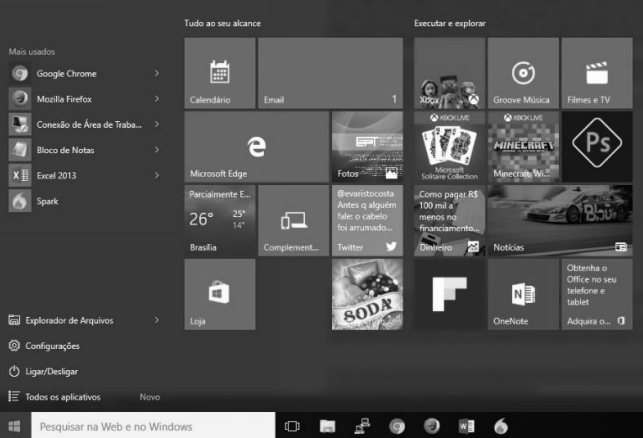Image resolution: width=643 pixels, height=438 pixels.
Task: Launch Spark from Mais usados list
Action: point(84,201)
